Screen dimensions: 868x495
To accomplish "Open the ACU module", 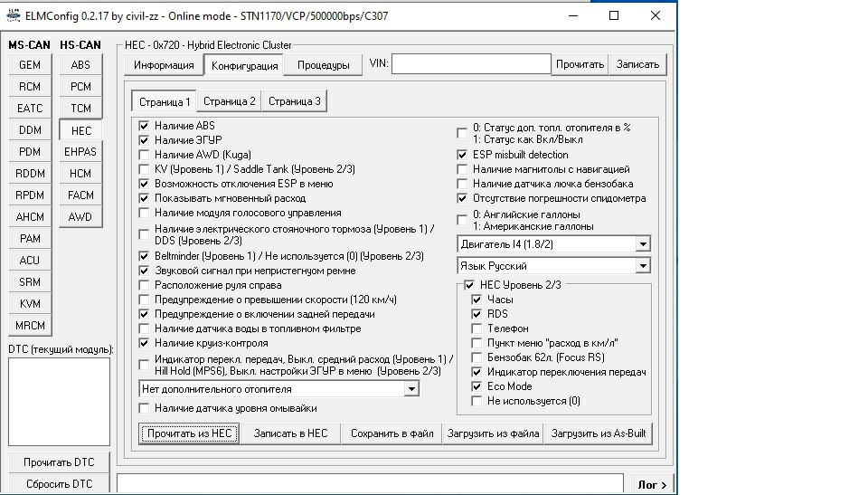I will point(30,260).
